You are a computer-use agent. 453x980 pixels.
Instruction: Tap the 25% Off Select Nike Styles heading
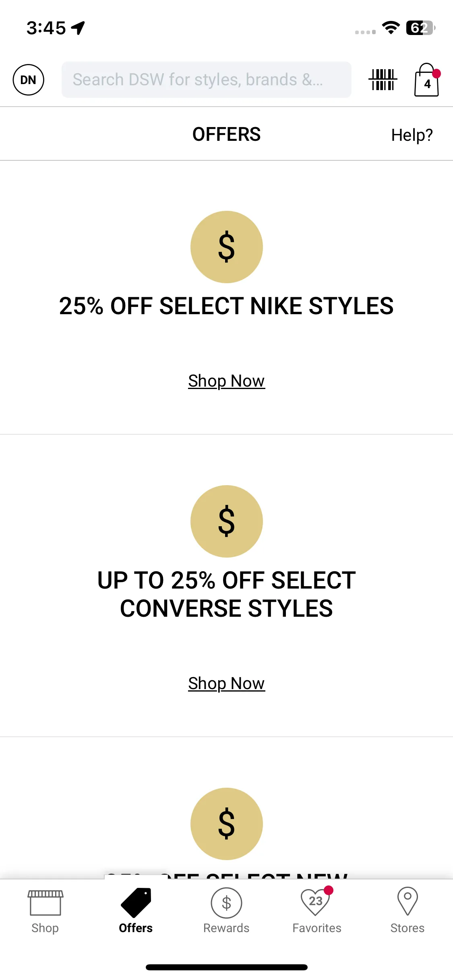226,306
